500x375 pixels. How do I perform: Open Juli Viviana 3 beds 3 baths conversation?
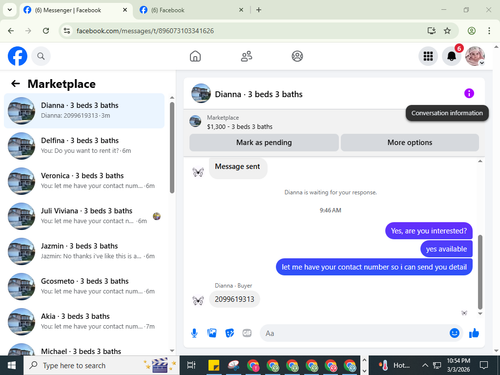click(x=84, y=216)
